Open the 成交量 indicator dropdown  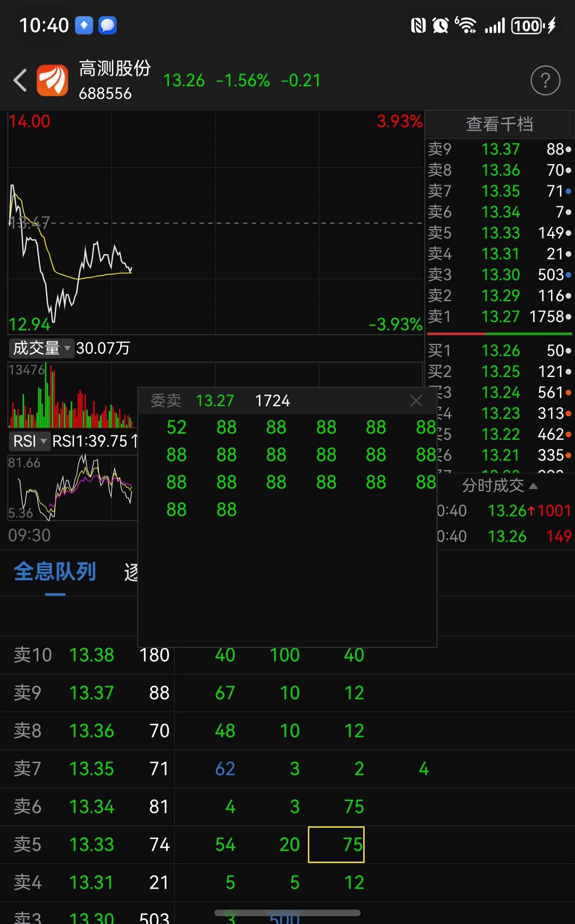41,348
